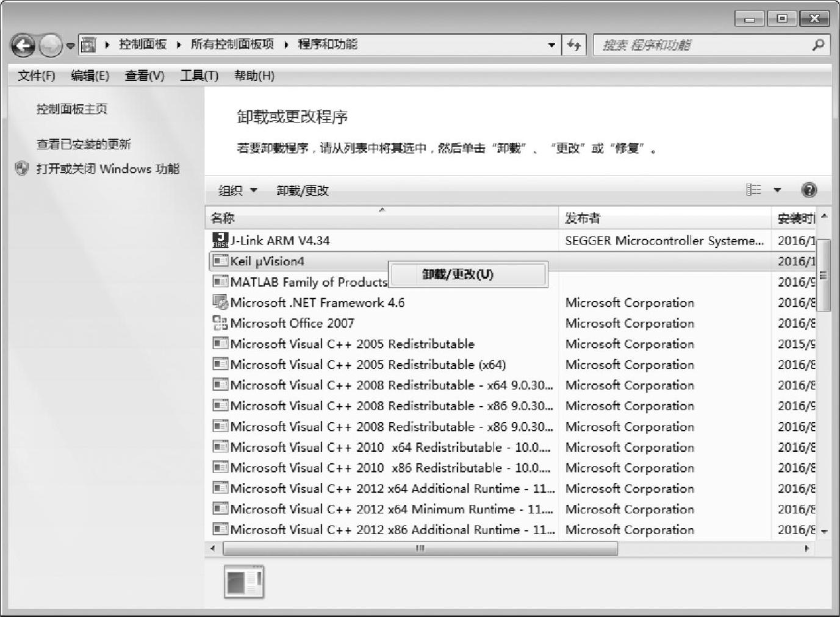Click the 卸载/更改 toolbar button
Viewport: 840px width, 617px height.
coord(303,191)
